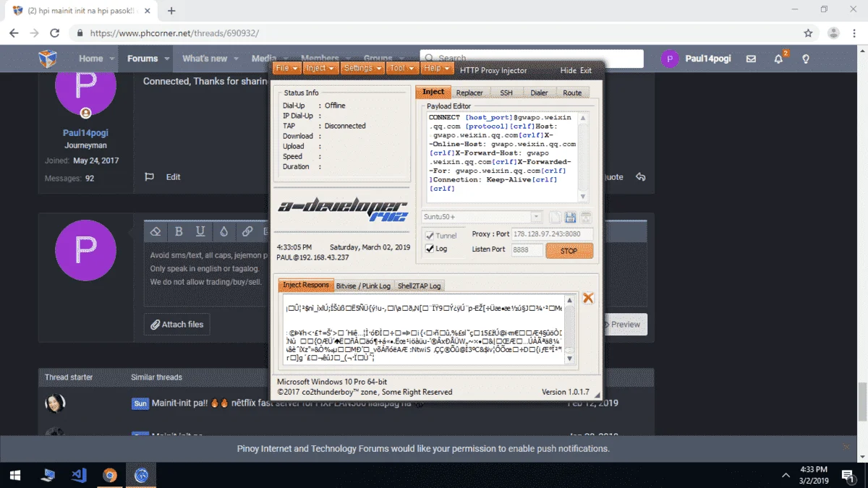Open the File menu in HTTP Proxy Injector
The width and height of the screenshot is (868, 488).
point(286,68)
